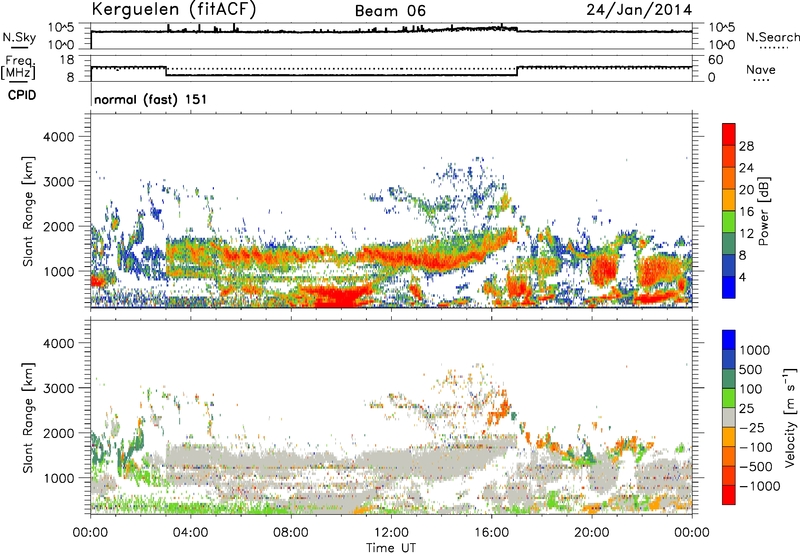Pick the gray segment of velocity colorbar
Viewport: 800px width, 554px height.
point(729,417)
